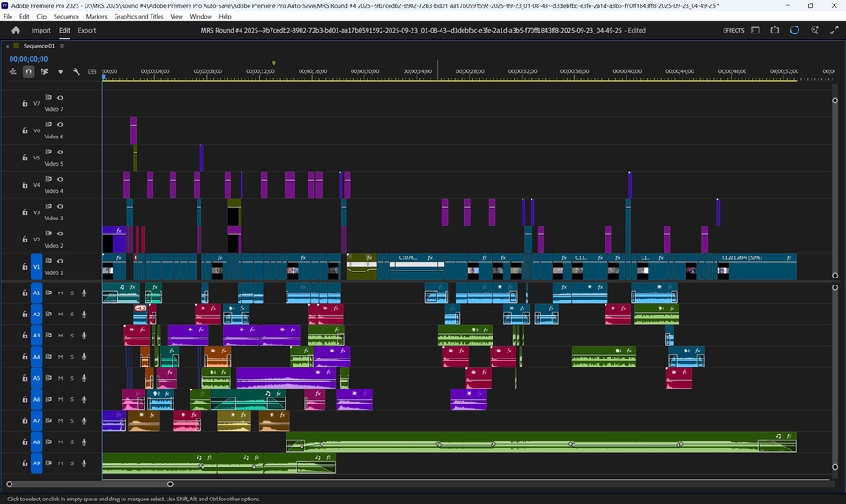Screen dimensions: 846x504
Task: Switch to the Export tab
Action: pyautogui.click(x=86, y=30)
